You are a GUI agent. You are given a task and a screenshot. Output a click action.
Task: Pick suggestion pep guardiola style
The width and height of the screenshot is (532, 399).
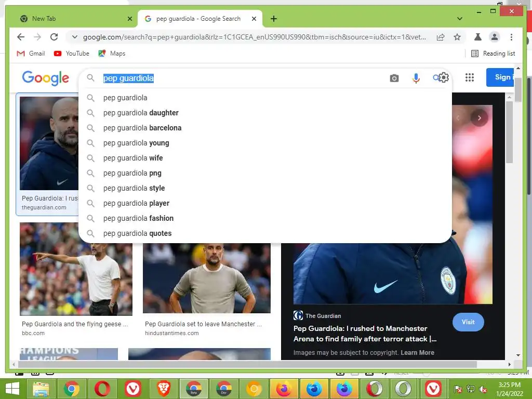coord(265,188)
